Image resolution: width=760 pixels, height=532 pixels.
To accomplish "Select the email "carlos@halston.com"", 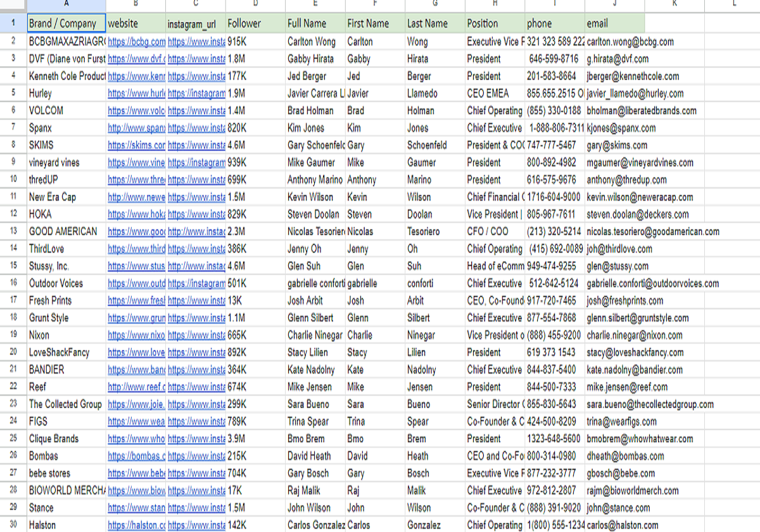I will [623, 525].
